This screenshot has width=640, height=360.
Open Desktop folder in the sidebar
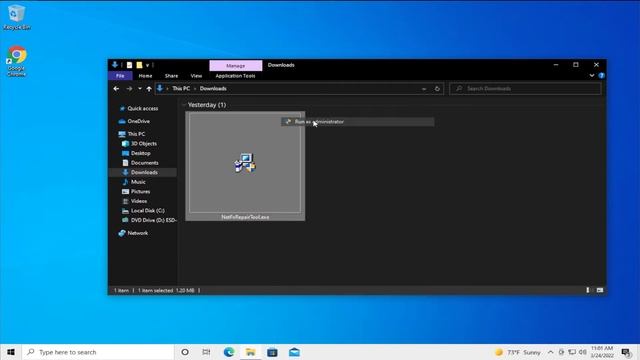(x=140, y=153)
